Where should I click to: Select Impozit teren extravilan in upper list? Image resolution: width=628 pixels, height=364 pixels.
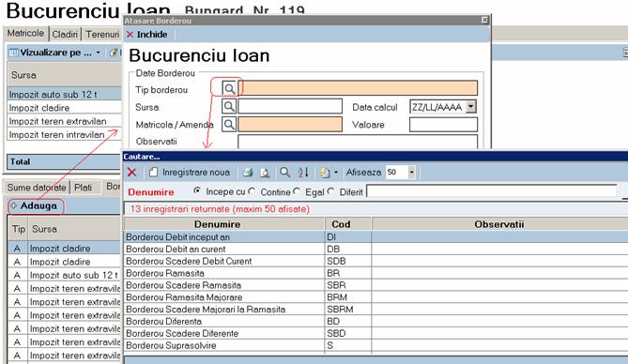click(x=64, y=121)
